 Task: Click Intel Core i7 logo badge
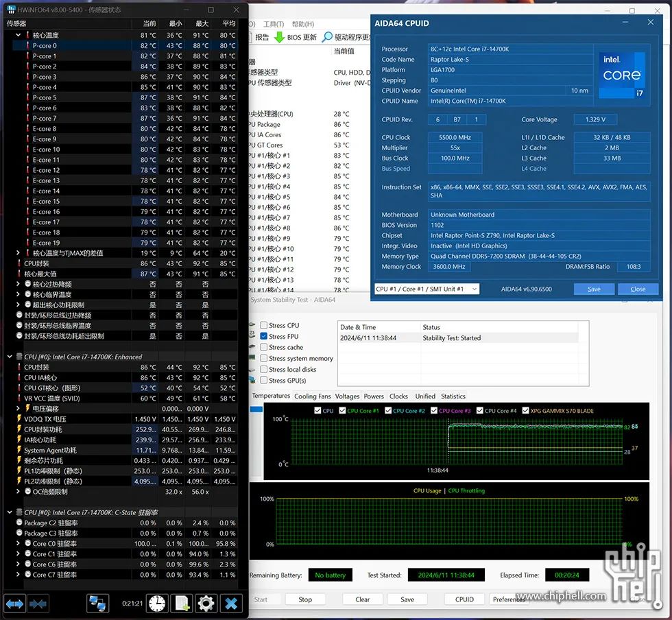622,75
